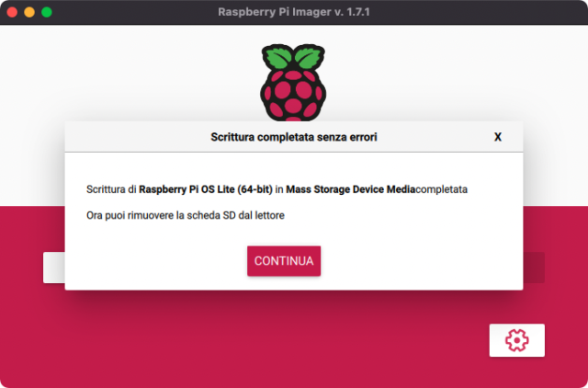Screen dimensions: 588x388
Task: Minimize the window with the yellow button
Action: click(28, 13)
